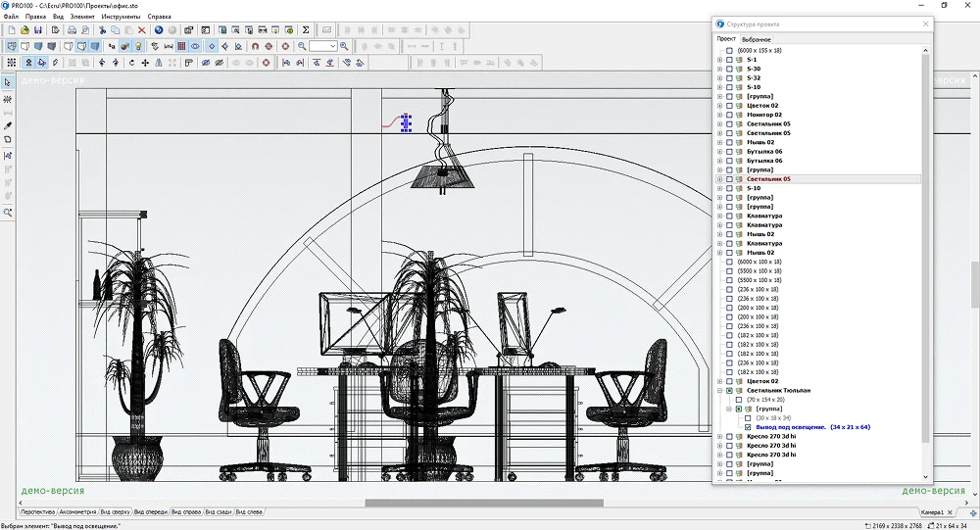Open the zoom level dropdown in toolbar
Viewport: 980px width, 530px height.
tap(332, 46)
